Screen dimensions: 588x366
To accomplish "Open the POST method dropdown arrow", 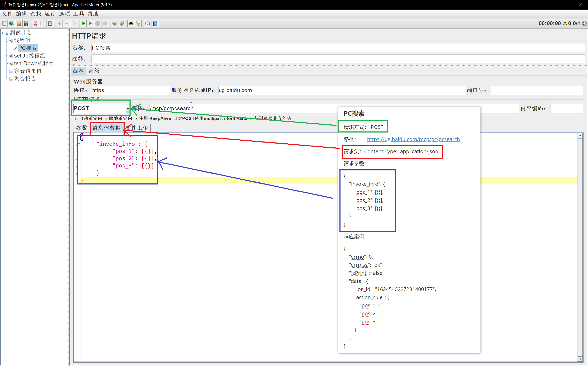I will click(128, 108).
